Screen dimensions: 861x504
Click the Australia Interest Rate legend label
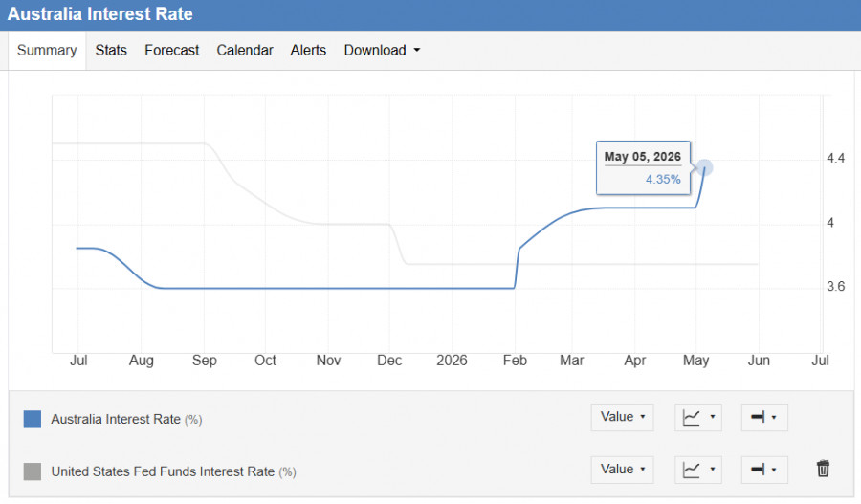point(126,419)
